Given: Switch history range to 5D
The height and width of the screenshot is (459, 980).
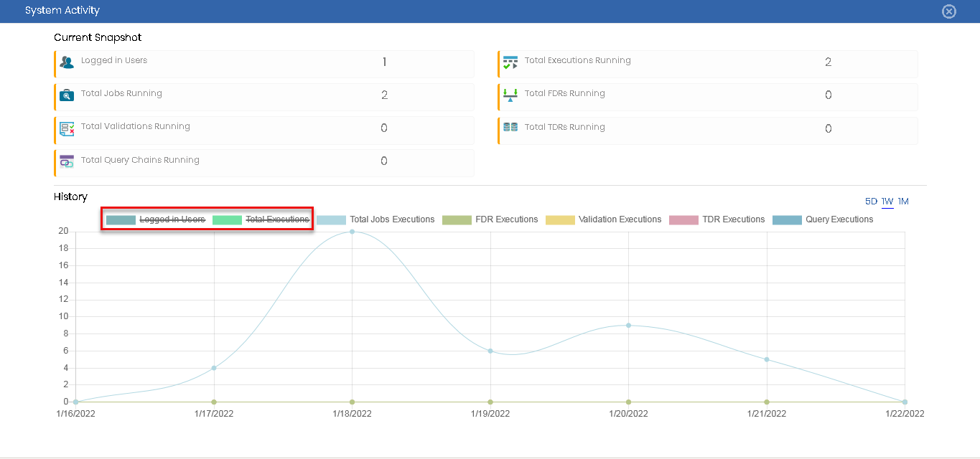Looking at the screenshot, I should click(871, 202).
